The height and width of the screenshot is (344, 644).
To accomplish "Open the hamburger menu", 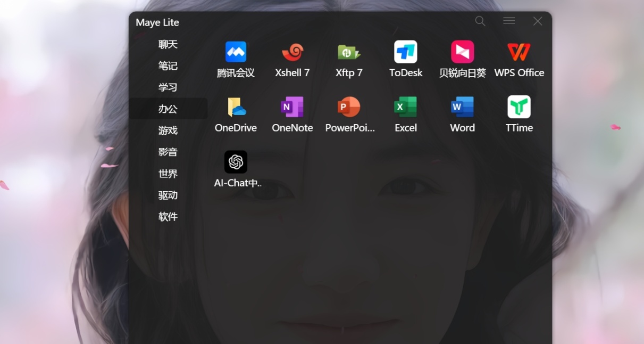I will tap(509, 21).
